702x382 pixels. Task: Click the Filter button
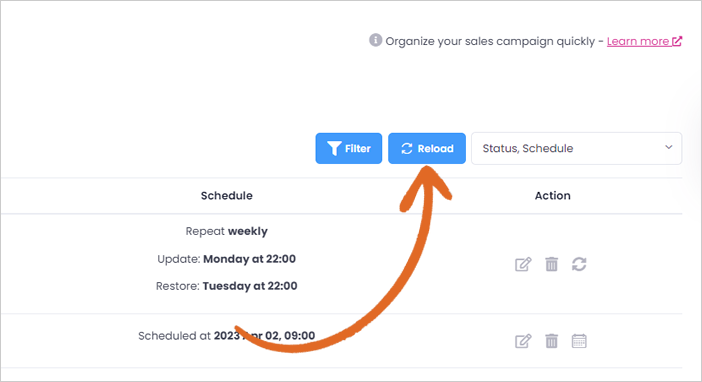(348, 148)
